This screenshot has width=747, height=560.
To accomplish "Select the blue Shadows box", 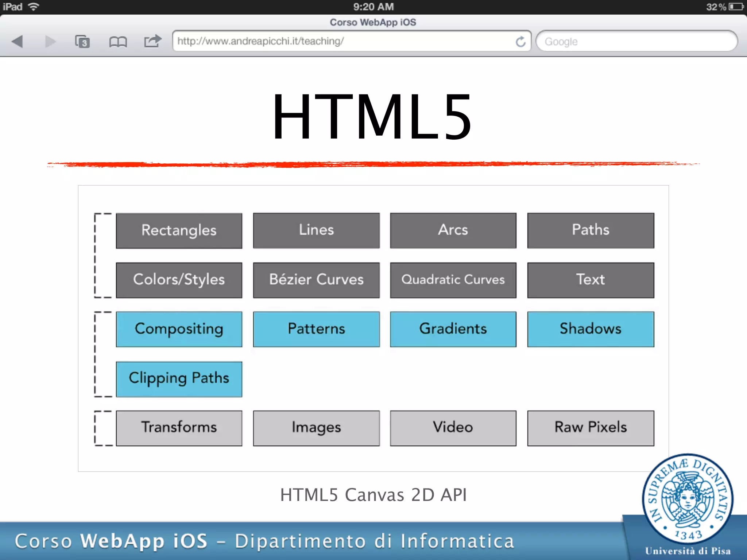I will pyautogui.click(x=591, y=329).
